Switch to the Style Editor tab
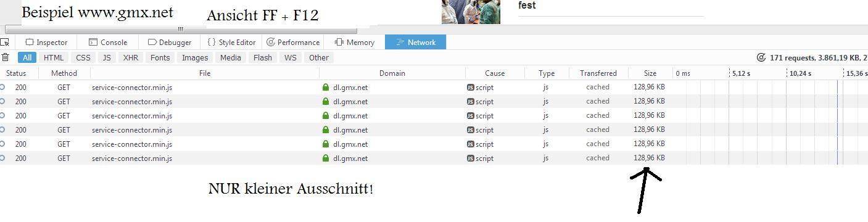The width and height of the screenshot is (868, 222). pyautogui.click(x=231, y=42)
